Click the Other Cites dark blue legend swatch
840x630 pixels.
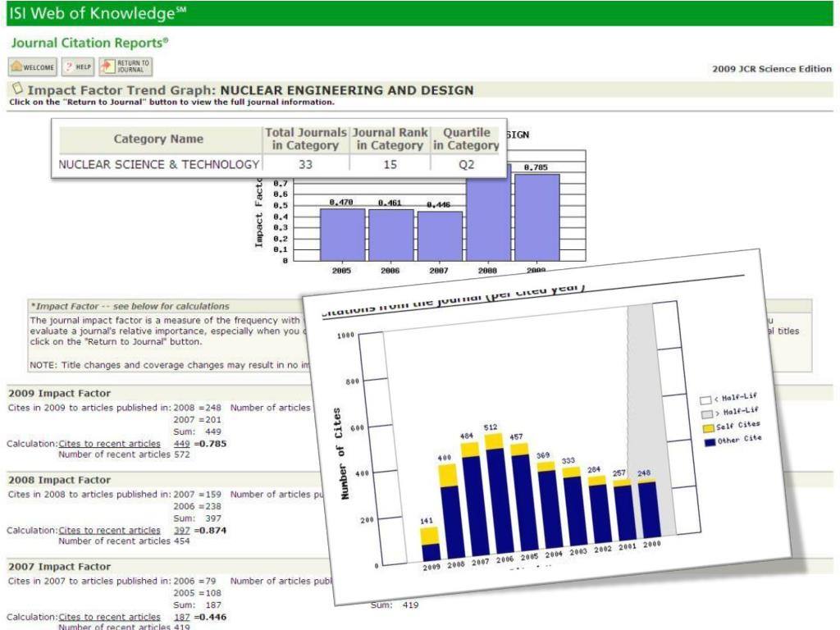pyautogui.click(x=710, y=442)
